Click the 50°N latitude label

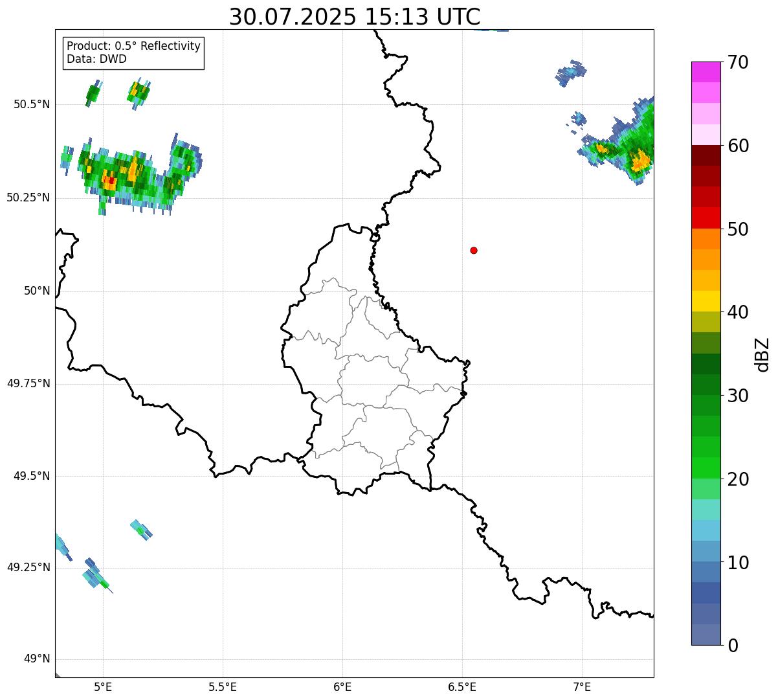37,291
